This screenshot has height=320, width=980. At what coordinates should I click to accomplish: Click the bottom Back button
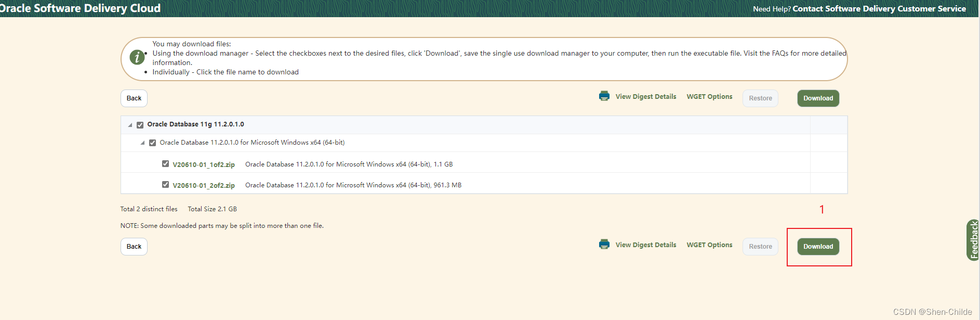134,247
